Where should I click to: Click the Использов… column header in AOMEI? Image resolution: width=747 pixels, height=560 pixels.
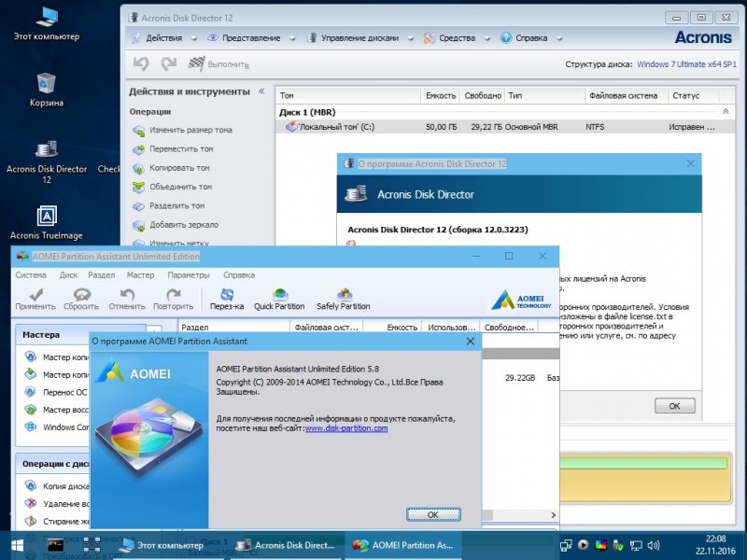pyautogui.click(x=452, y=328)
